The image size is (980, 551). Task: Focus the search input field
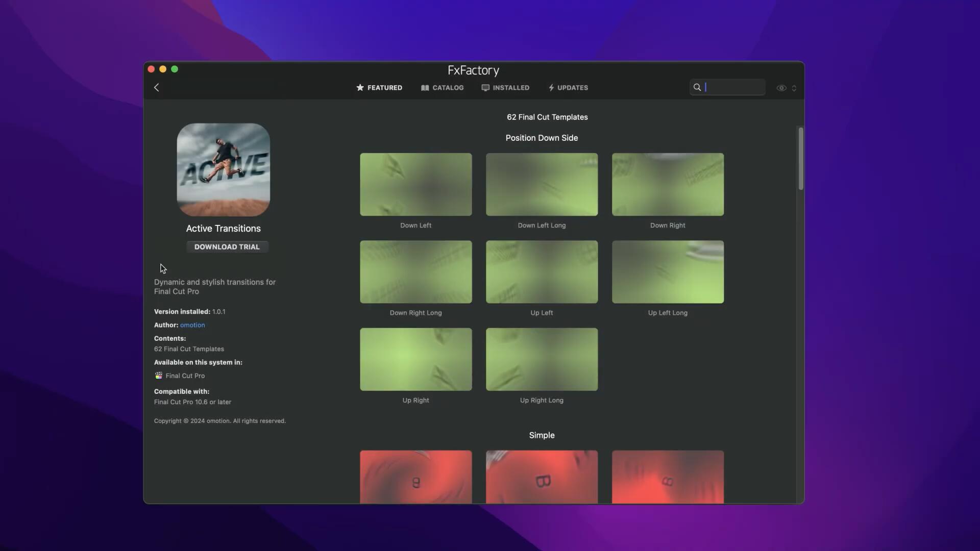pos(734,87)
